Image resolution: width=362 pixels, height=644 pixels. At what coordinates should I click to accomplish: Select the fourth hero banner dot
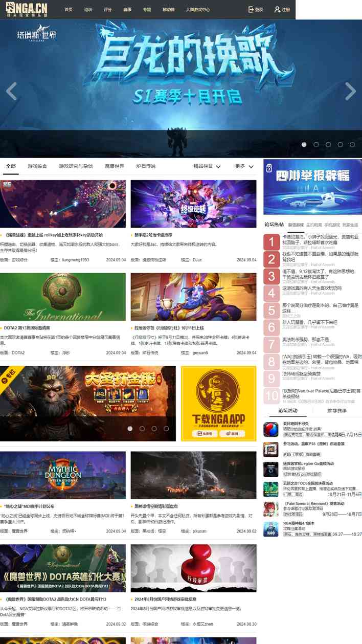coord(340,145)
